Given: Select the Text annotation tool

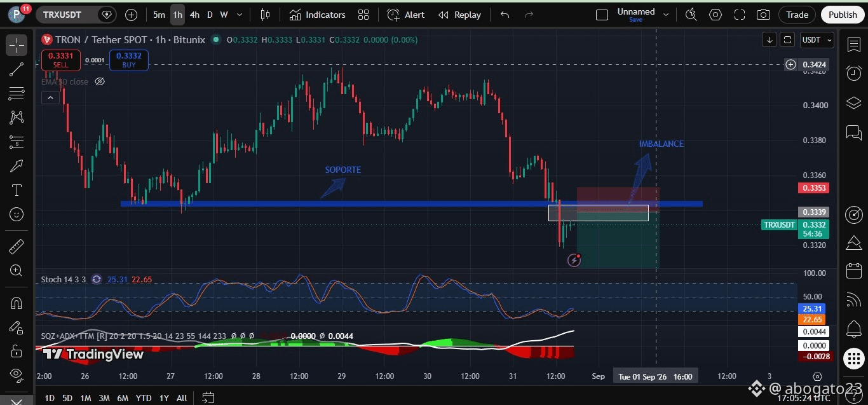Looking at the screenshot, I should click(17, 190).
